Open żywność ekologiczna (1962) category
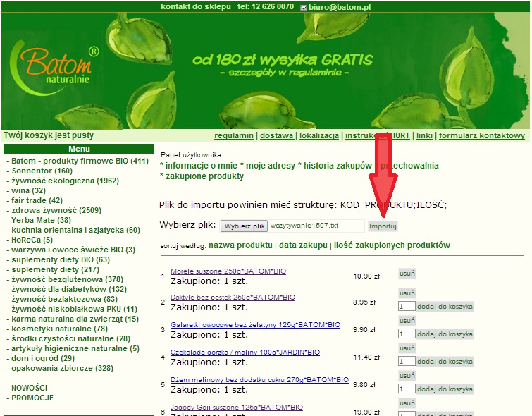Viewport: 532px width, 416px height. click(x=65, y=181)
